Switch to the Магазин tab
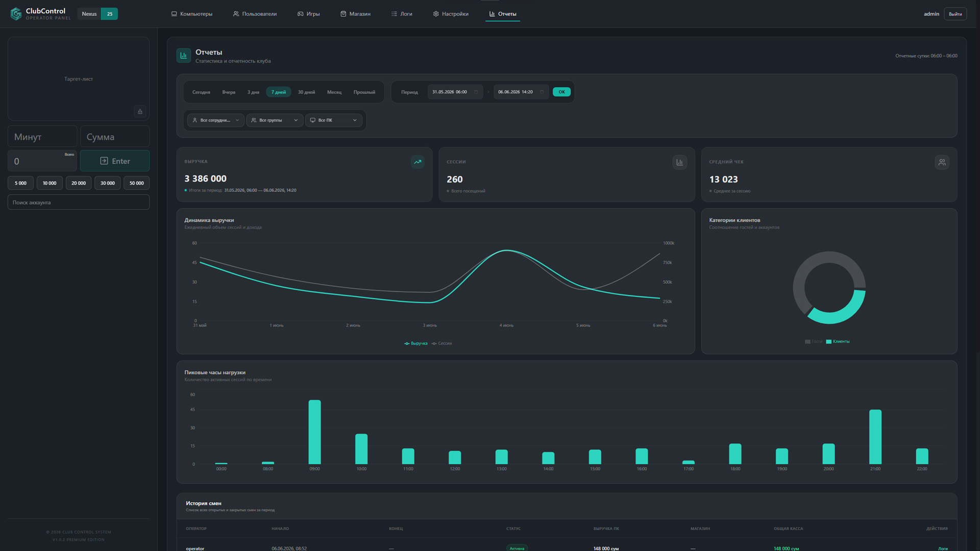This screenshot has height=551, width=980. tap(356, 14)
